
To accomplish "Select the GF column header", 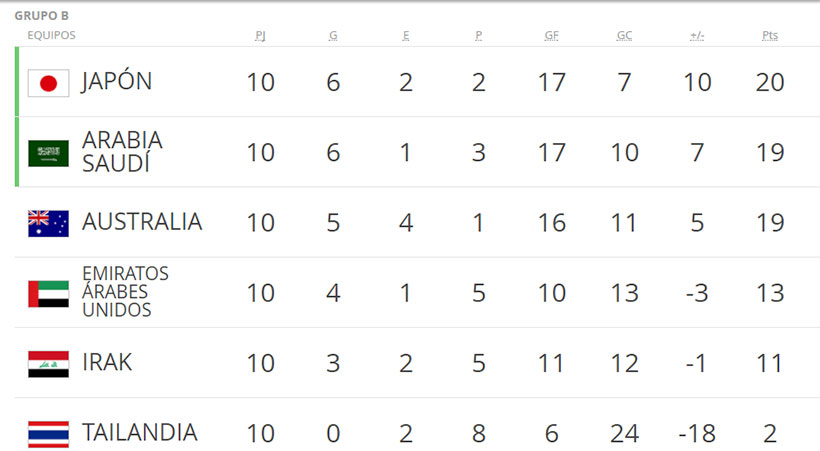I will pyautogui.click(x=552, y=36).
